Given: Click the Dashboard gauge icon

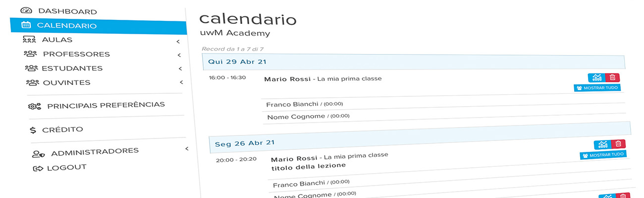Looking at the screenshot, I should [26, 10].
